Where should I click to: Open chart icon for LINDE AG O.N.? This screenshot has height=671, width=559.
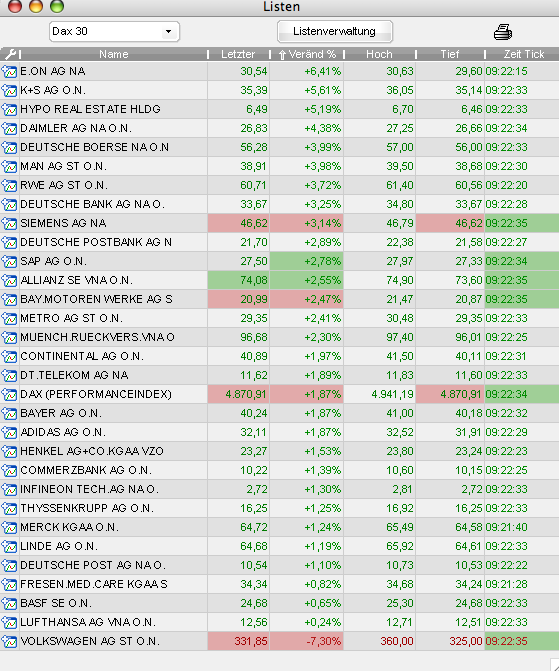9,546
